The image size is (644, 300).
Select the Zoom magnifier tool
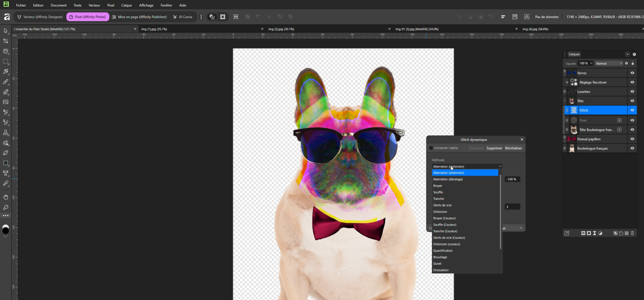[x=6, y=207]
